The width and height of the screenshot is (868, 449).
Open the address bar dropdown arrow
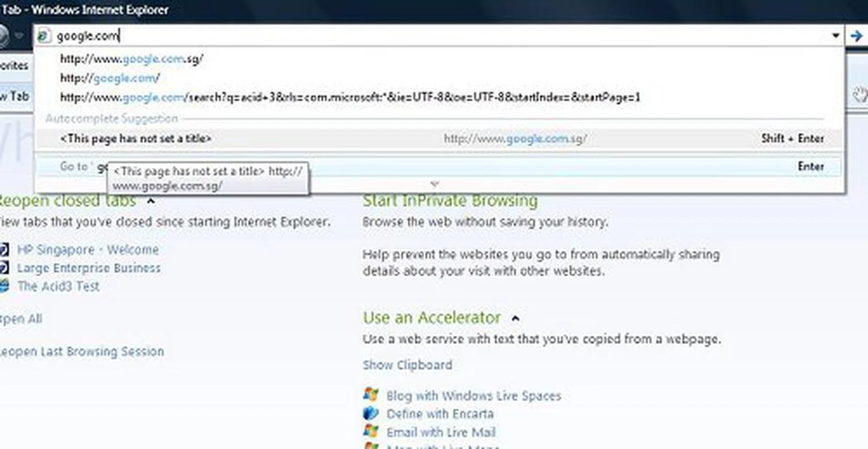coord(835,36)
